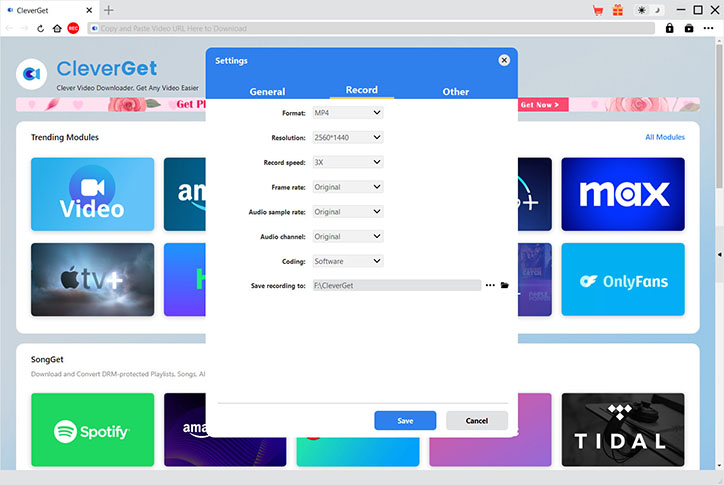Switch to the General settings tab
This screenshot has width=724, height=485.
(267, 91)
